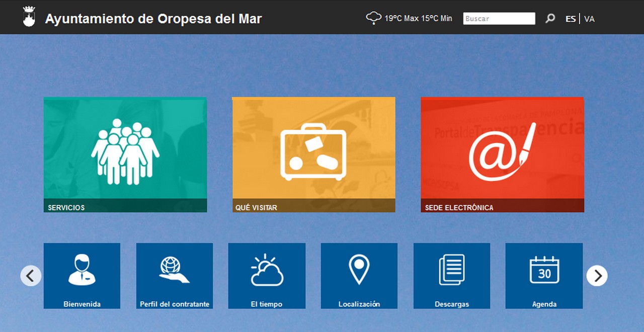Open the Perfil del contratante globe tile
The height and width of the screenshot is (332, 644).
[x=175, y=276]
